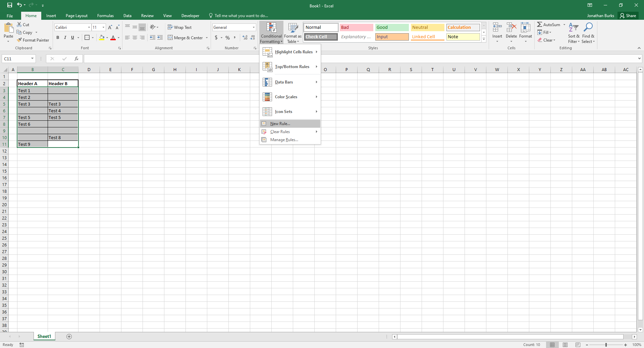This screenshot has height=348, width=644.
Task: Open the Find & Select tool
Action: [588, 33]
